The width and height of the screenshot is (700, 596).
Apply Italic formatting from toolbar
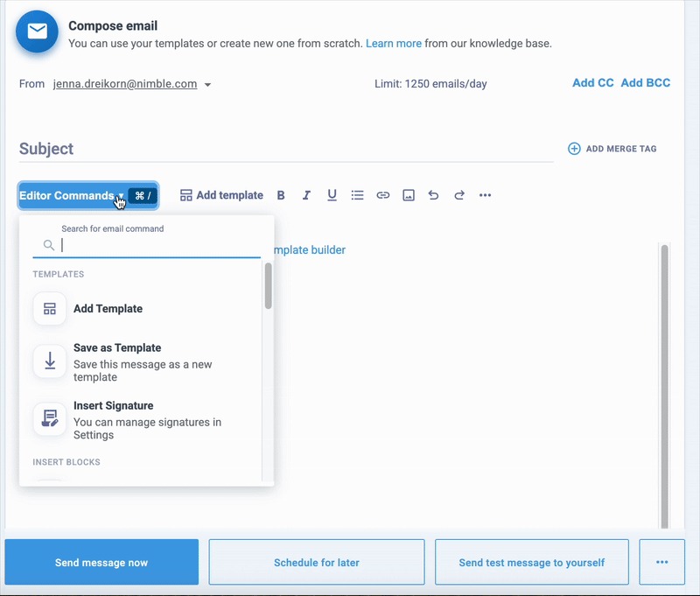306,195
